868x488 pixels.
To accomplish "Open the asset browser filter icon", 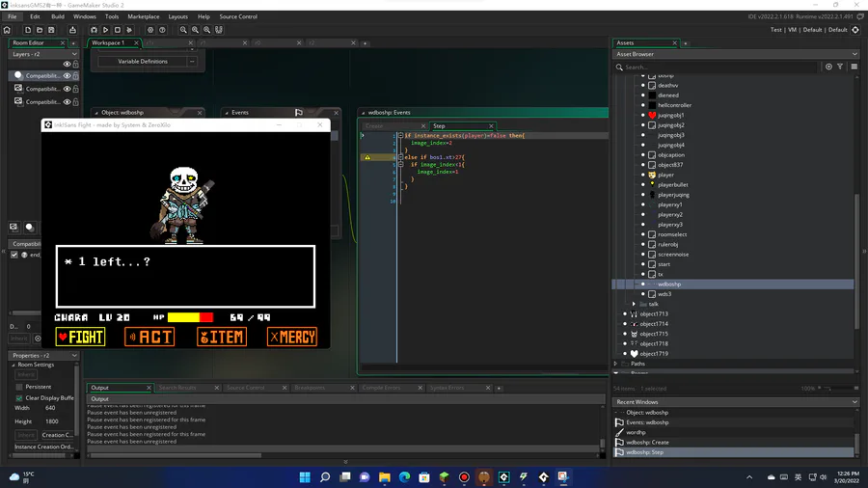I will [x=840, y=67].
